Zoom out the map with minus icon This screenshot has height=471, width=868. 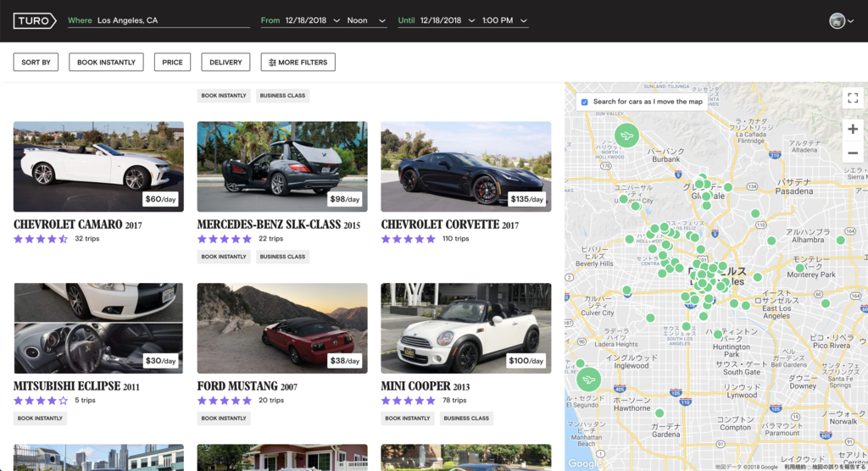click(x=853, y=152)
